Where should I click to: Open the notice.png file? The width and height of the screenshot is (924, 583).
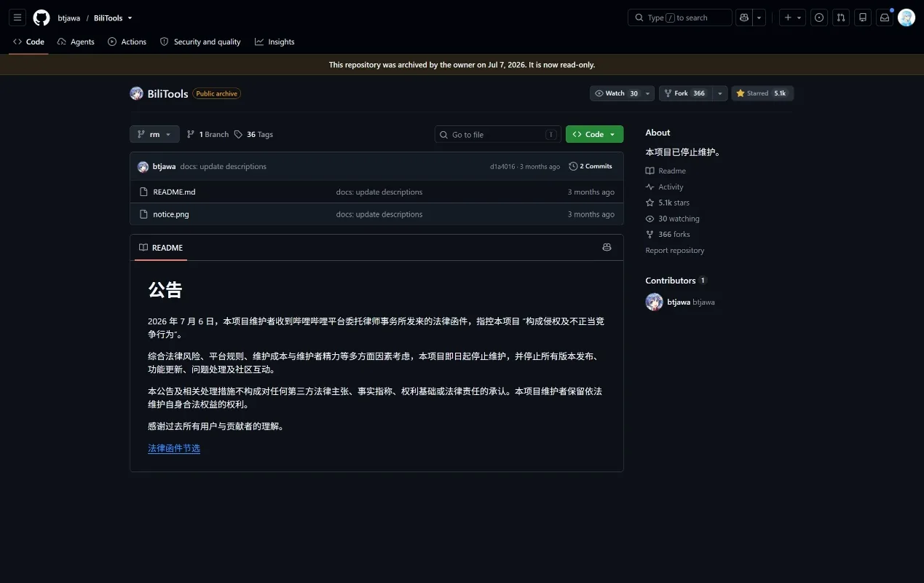(171, 214)
